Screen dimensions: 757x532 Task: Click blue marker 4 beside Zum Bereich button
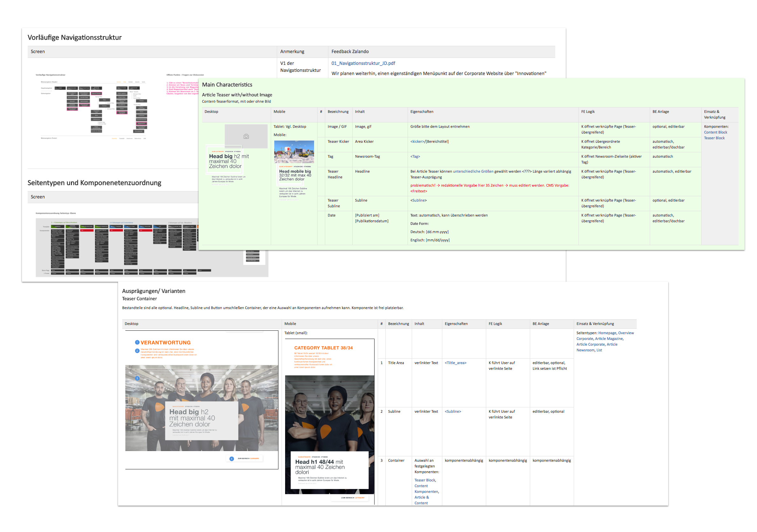coord(231,459)
